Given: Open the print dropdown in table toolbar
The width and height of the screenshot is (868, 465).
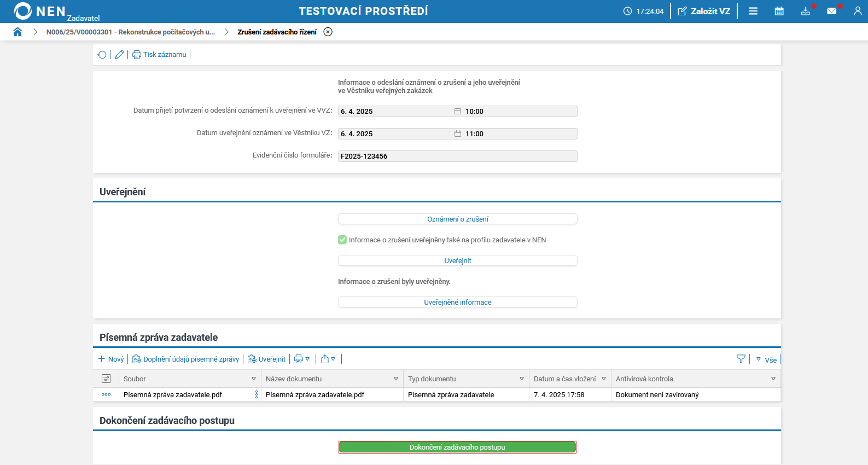Looking at the screenshot, I should 302,359.
